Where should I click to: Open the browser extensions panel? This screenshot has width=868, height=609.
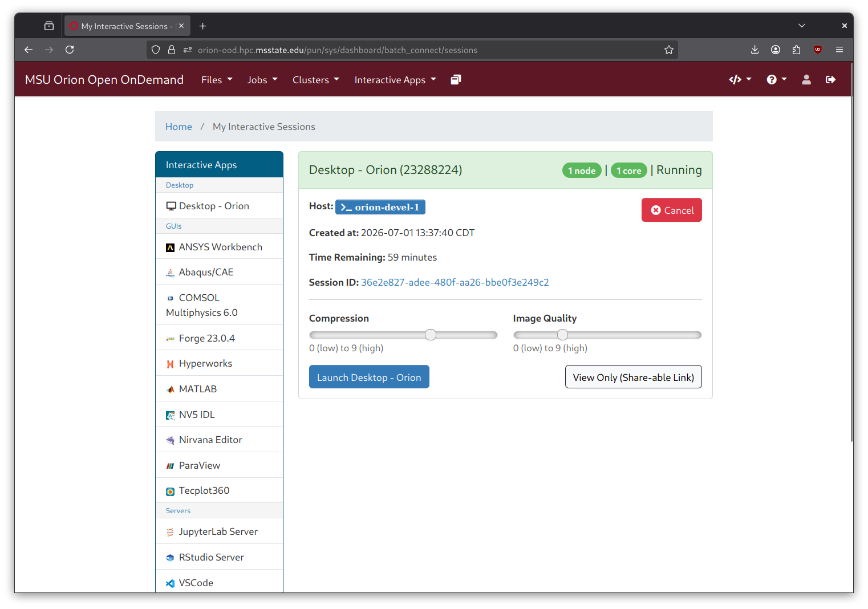797,50
